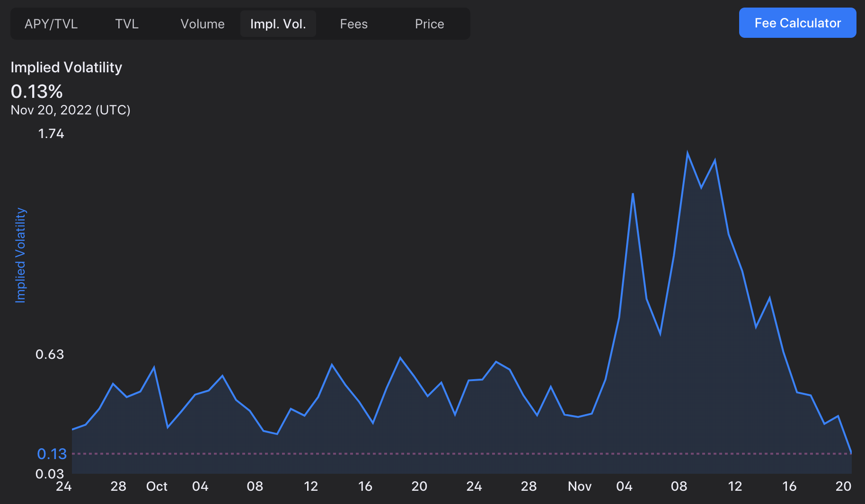Select the Volume tab
This screenshot has width=865, height=504.
pyautogui.click(x=203, y=24)
